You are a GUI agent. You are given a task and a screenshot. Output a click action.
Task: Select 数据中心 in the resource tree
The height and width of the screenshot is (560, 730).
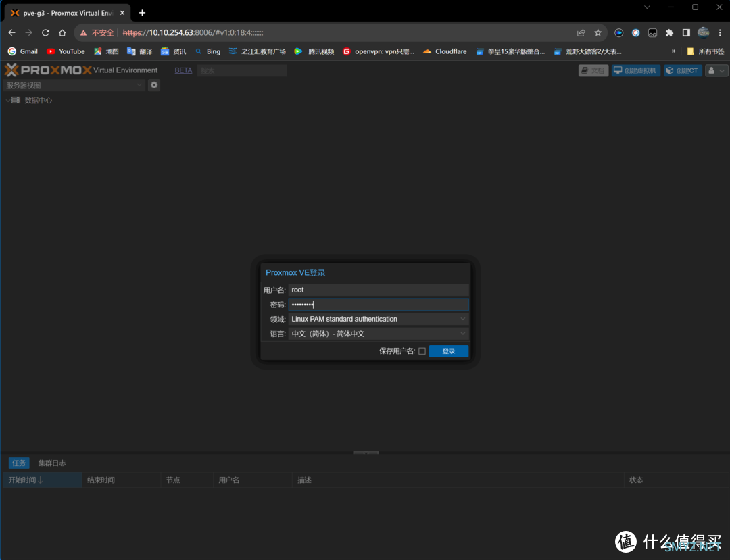point(38,101)
